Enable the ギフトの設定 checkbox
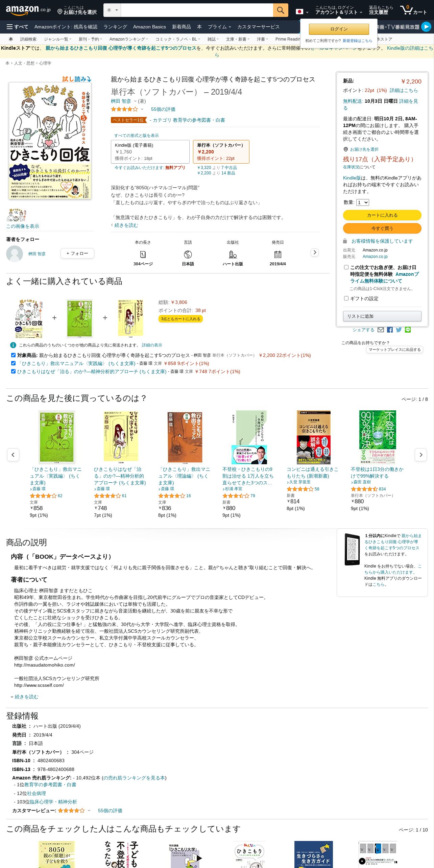434x868 pixels. tap(346, 298)
